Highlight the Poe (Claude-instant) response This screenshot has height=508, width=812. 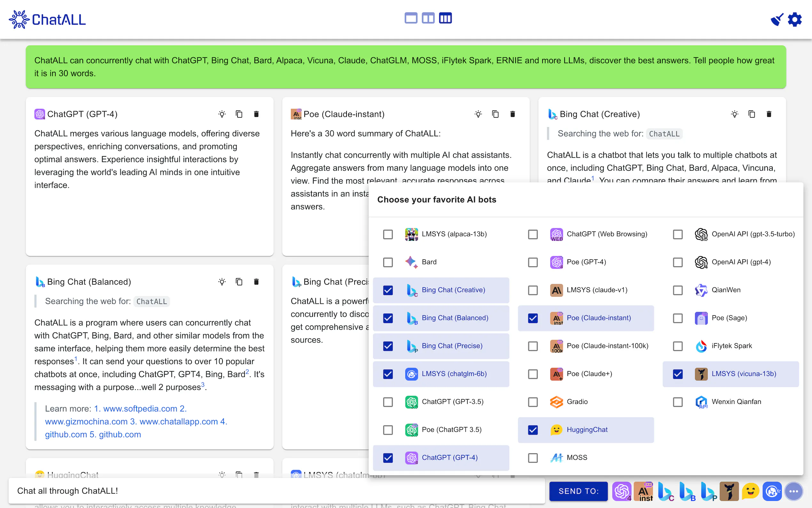click(x=478, y=114)
